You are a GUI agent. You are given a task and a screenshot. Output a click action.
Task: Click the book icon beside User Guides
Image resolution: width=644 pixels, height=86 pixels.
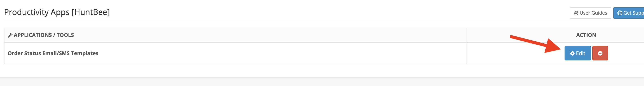tap(576, 13)
